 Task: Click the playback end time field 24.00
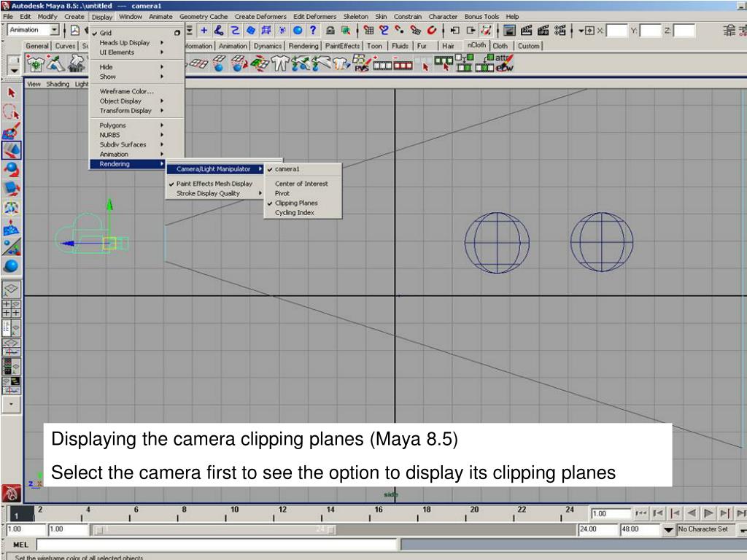click(x=597, y=529)
